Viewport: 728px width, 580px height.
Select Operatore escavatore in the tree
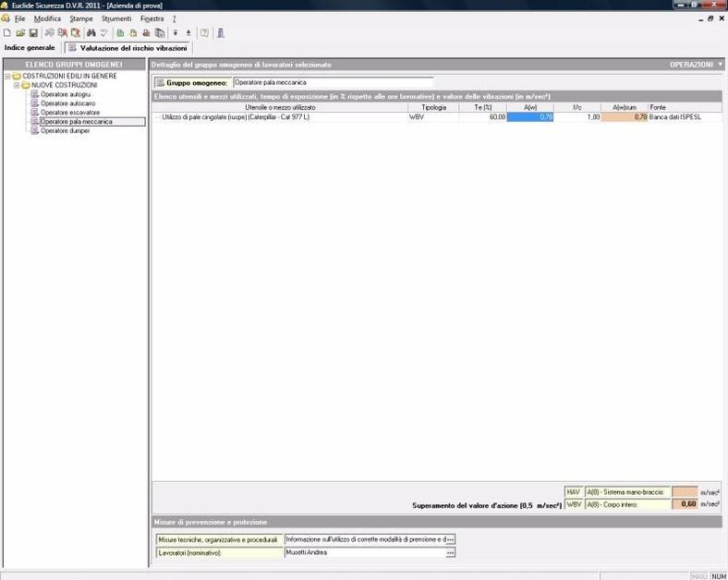[x=69, y=112]
